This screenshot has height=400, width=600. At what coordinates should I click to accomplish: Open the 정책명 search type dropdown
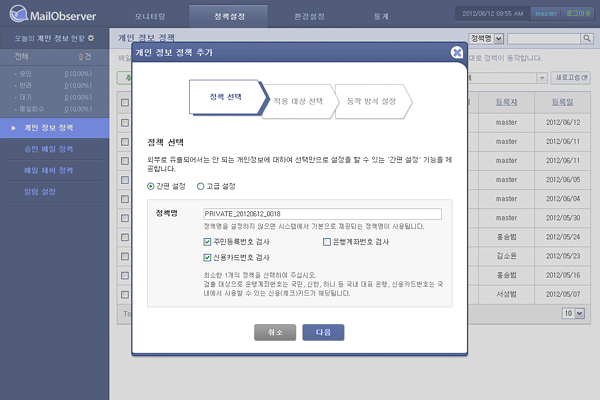(486, 38)
